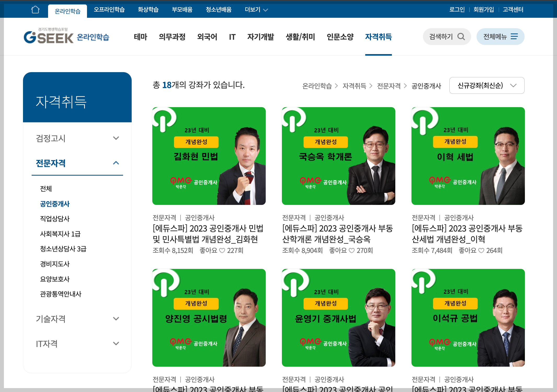Switch to the 오프라인학습 tab
The image size is (557, 392).
click(109, 10)
